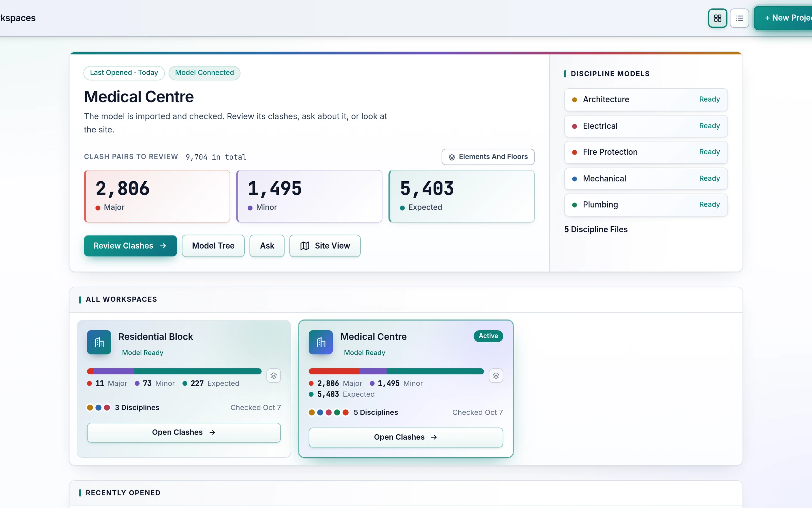Image resolution: width=812 pixels, height=508 pixels.
Task: Open Elements And Floors
Action: click(488, 157)
